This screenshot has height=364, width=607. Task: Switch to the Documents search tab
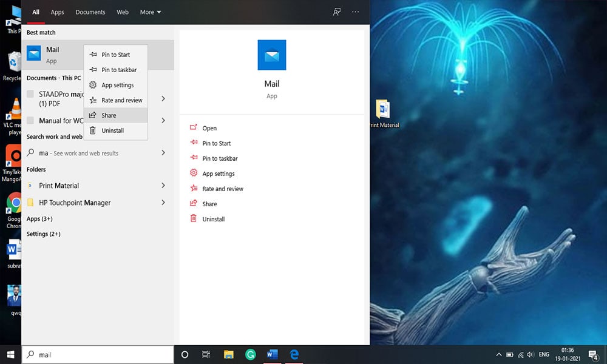click(x=90, y=12)
